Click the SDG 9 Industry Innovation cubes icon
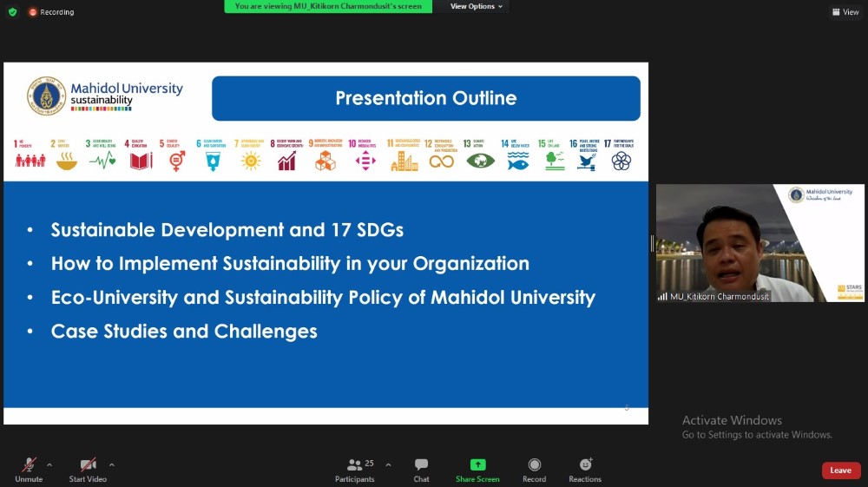 pos(325,161)
